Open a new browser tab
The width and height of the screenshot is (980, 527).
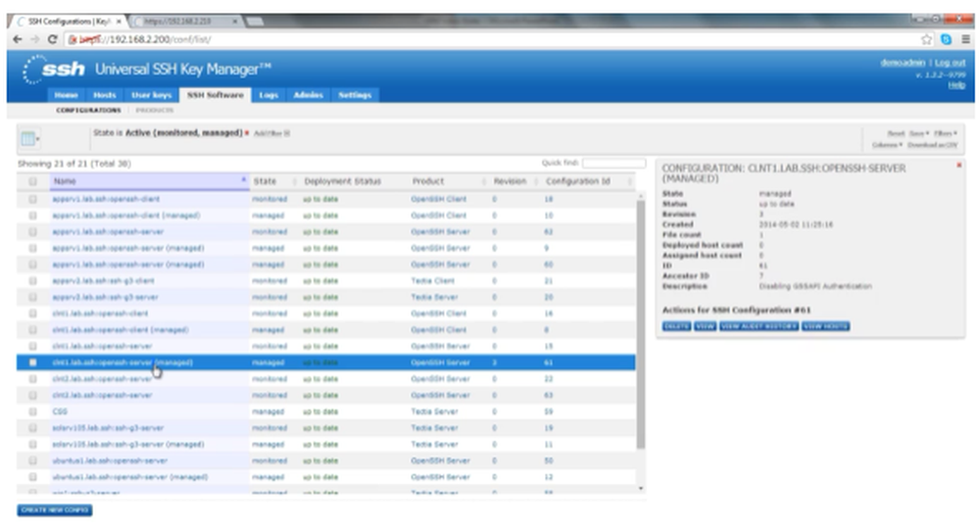coord(255,22)
